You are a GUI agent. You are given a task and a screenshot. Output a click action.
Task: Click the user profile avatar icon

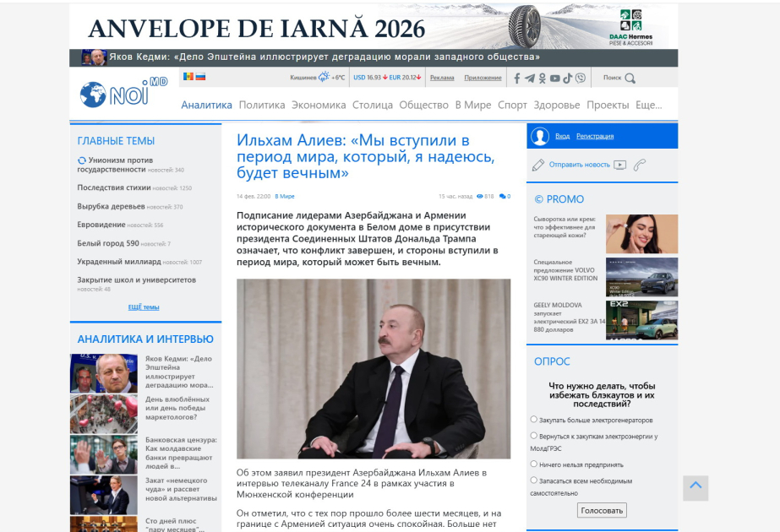point(539,136)
